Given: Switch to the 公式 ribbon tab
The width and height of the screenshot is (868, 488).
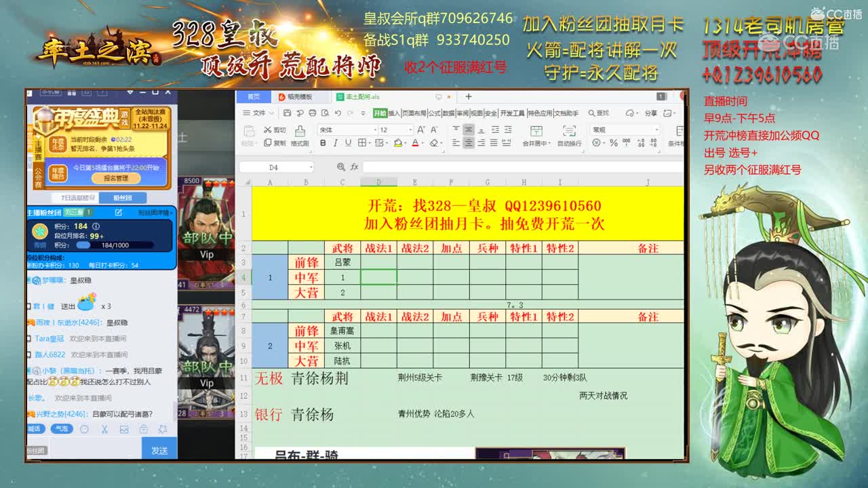Looking at the screenshot, I should (435, 113).
